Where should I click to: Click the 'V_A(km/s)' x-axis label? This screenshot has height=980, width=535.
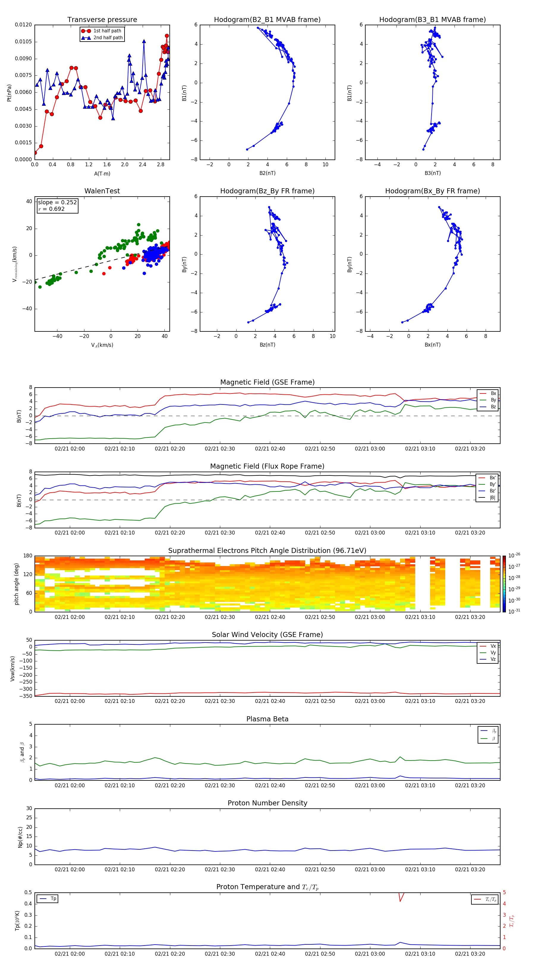coord(102,345)
